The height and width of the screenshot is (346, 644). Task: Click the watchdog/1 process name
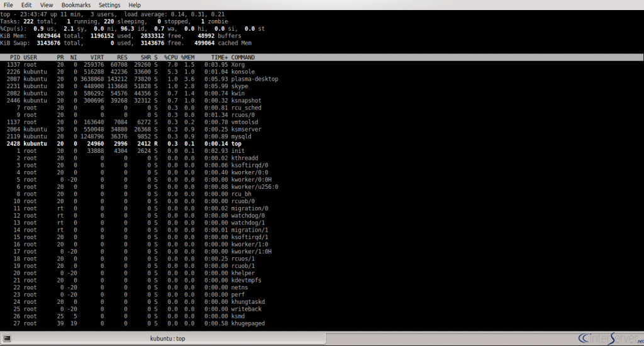tap(248, 223)
